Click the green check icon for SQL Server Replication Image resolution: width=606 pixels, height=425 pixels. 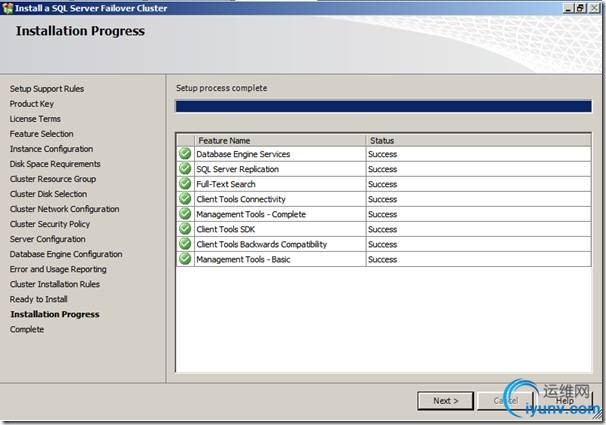186,169
